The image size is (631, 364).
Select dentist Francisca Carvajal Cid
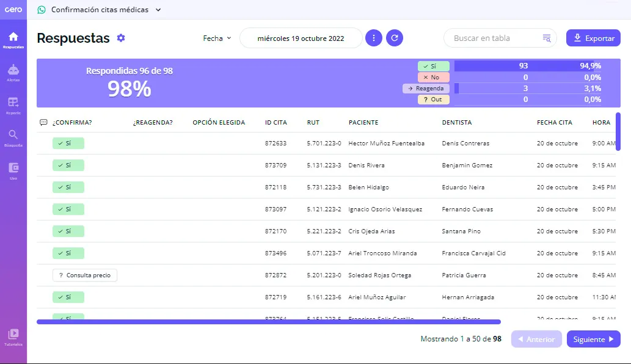coord(473,253)
